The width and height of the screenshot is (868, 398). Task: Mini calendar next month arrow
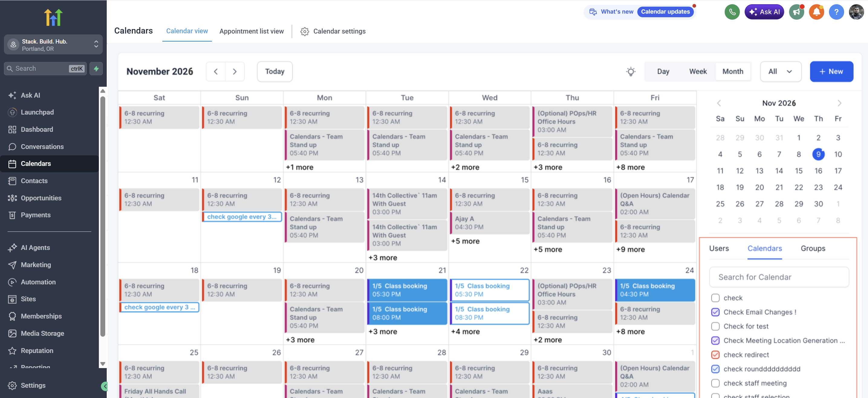839,103
